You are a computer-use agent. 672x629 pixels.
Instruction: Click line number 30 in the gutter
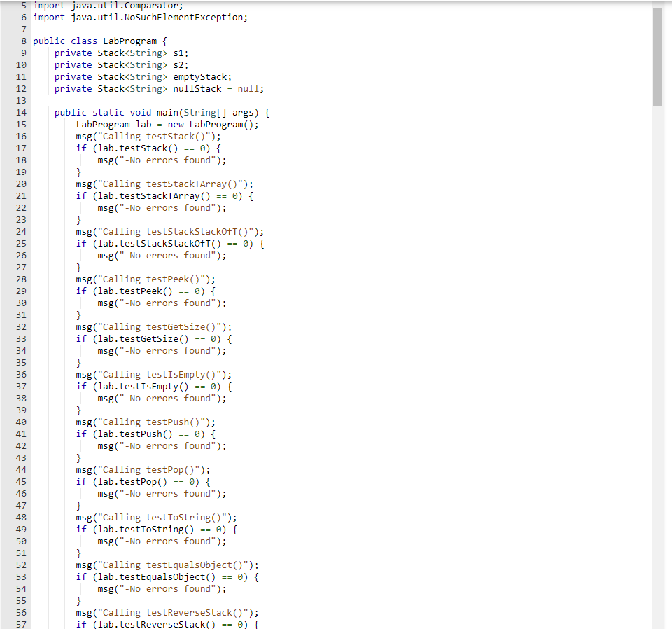(21, 303)
